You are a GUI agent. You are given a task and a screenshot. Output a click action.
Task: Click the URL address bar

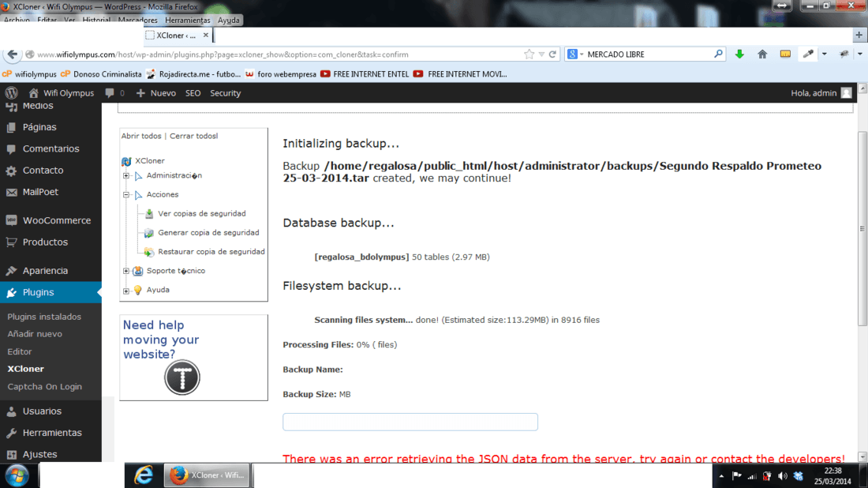[277, 54]
